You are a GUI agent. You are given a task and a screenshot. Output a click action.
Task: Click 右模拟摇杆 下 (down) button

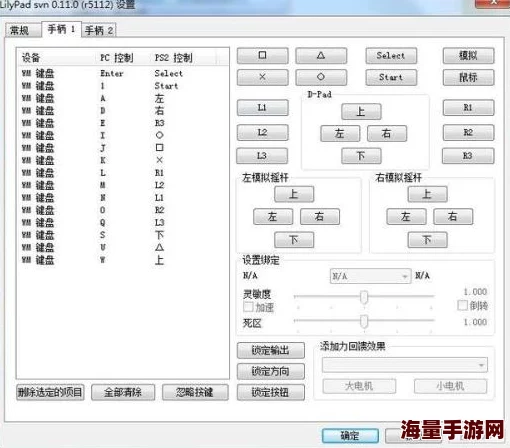tap(427, 240)
